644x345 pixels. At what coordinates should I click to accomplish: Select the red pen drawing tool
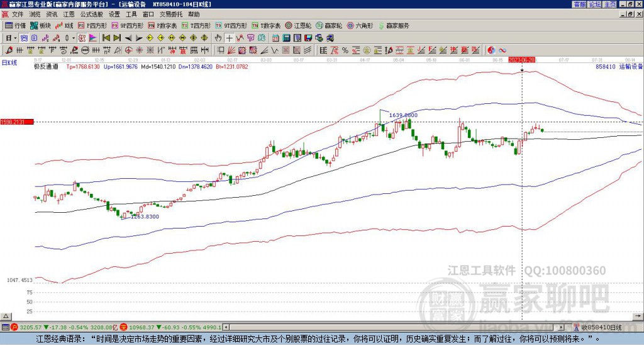(8, 50)
